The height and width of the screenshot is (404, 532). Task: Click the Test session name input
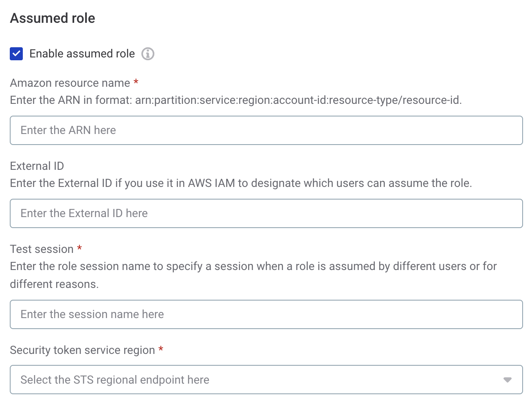tap(266, 314)
